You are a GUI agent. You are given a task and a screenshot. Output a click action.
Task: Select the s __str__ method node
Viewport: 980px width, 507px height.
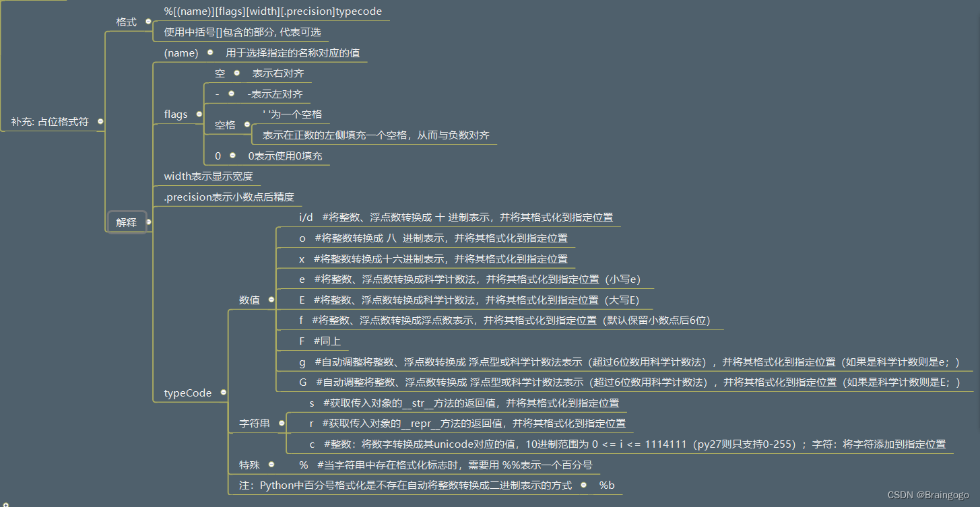pos(464,403)
